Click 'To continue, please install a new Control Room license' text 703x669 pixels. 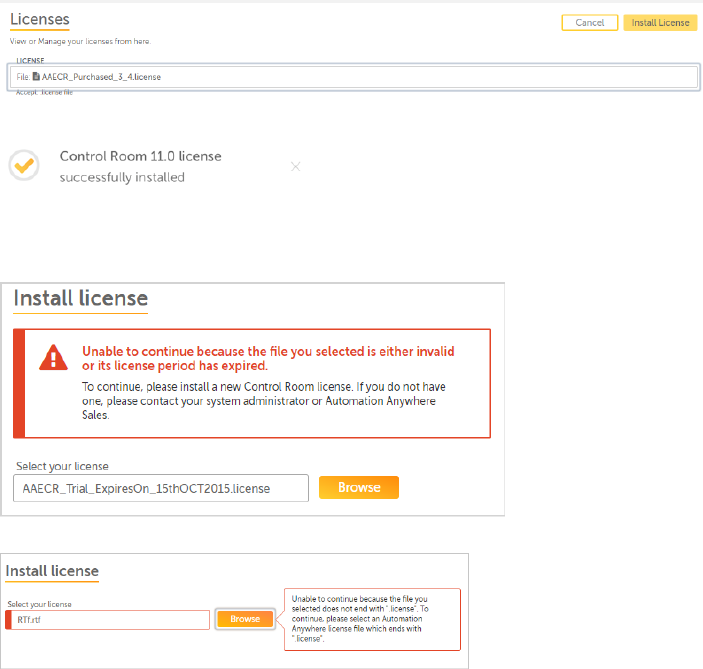pyautogui.click(x=264, y=401)
